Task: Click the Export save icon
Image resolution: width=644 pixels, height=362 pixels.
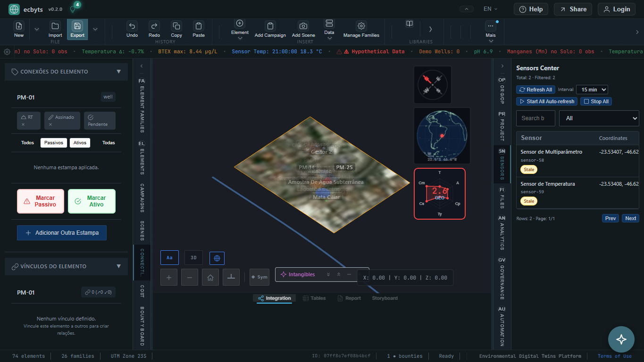Action: pyautogui.click(x=77, y=26)
